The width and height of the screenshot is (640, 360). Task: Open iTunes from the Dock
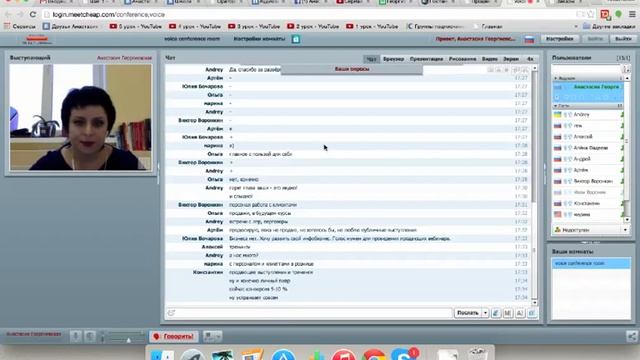click(343, 354)
